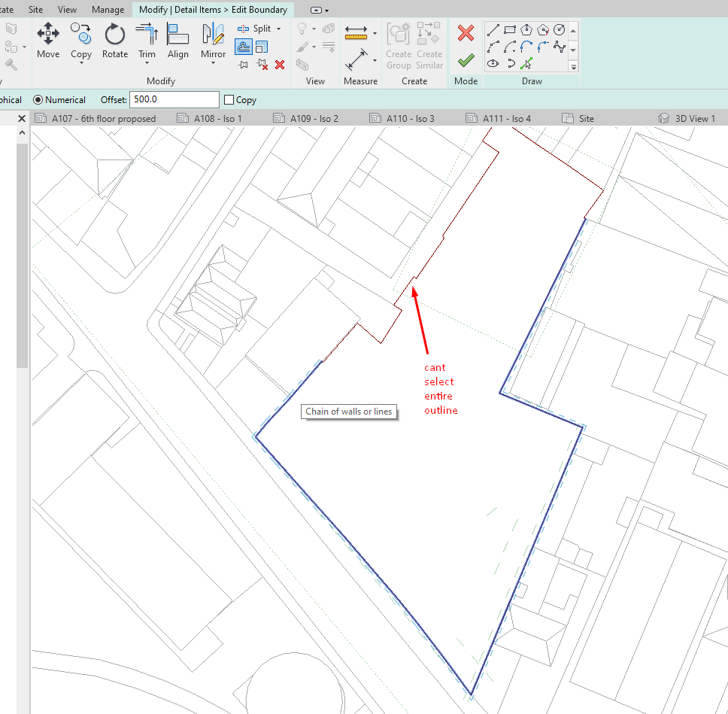
Task: Cancel edit mode with the red X
Action: 465,33
